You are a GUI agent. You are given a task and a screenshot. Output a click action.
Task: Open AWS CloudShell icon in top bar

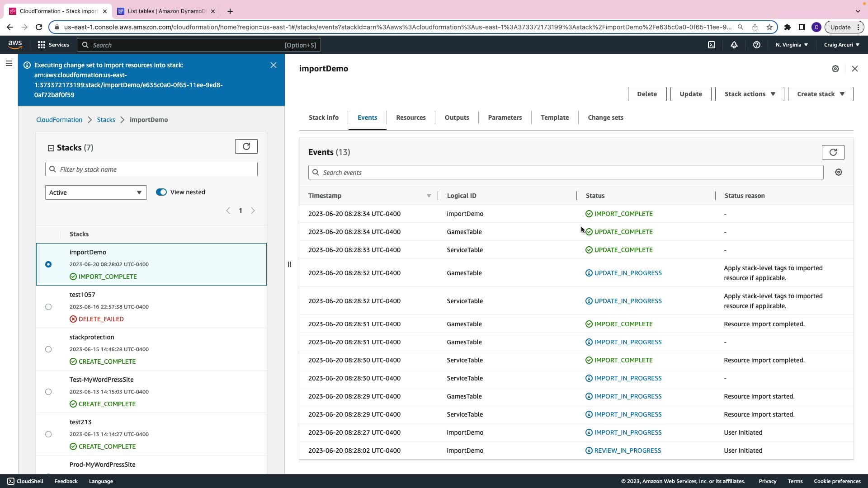tap(712, 45)
